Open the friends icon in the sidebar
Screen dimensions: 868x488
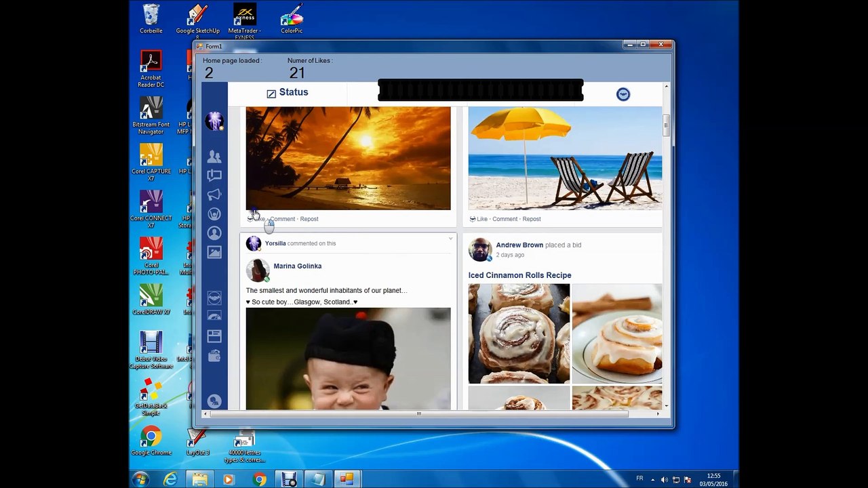pyautogui.click(x=214, y=157)
